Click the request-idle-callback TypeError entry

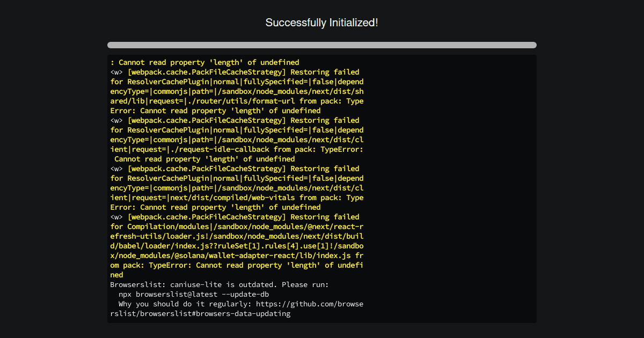[x=236, y=149]
